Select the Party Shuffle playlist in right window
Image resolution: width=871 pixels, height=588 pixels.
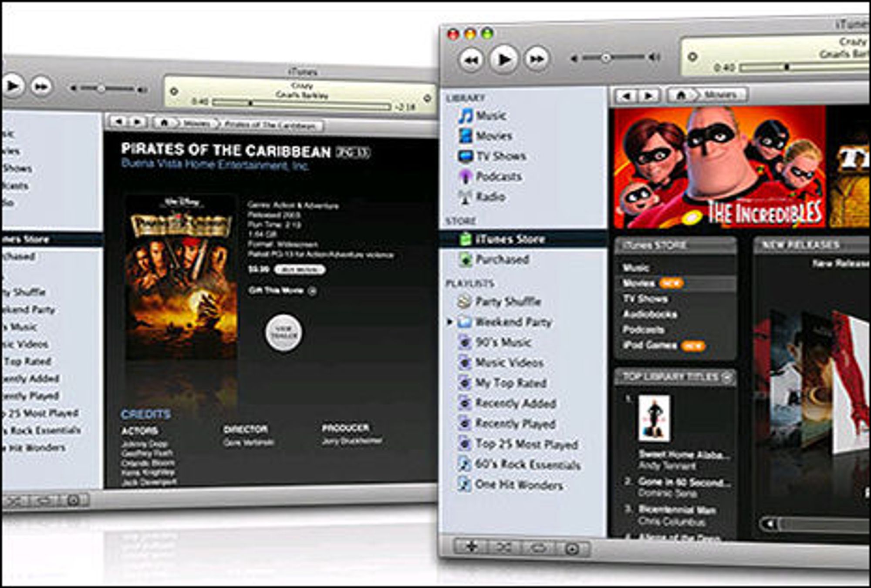pyautogui.click(x=500, y=301)
